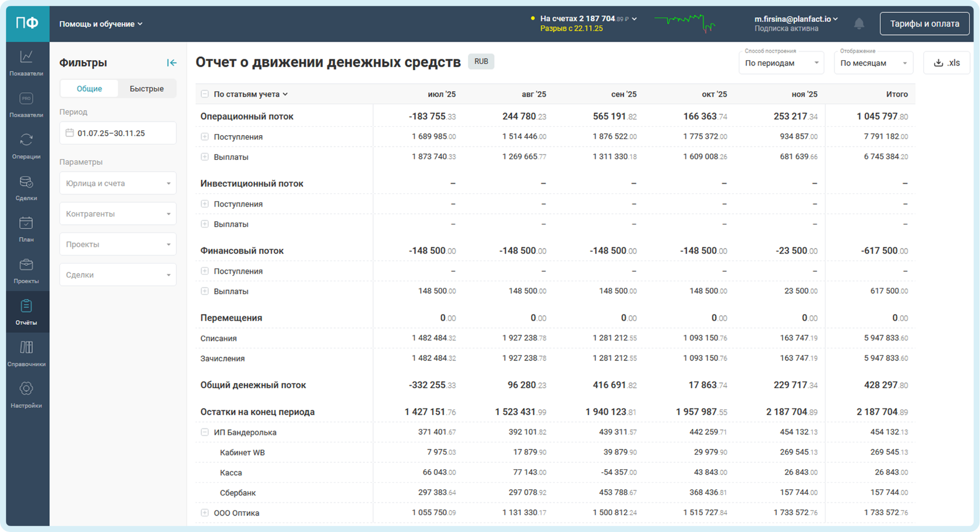
Task: Collapse the Фильтры panel with arrow icon
Action: coord(171,63)
